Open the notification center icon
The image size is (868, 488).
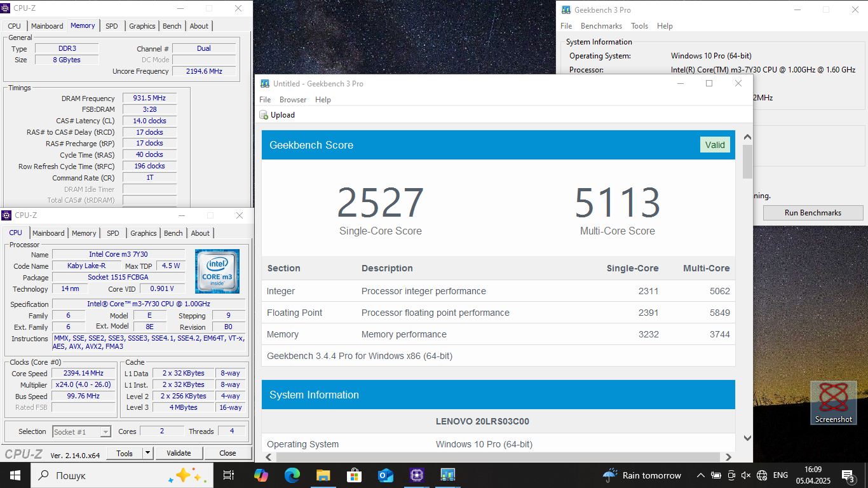[x=848, y=475]
